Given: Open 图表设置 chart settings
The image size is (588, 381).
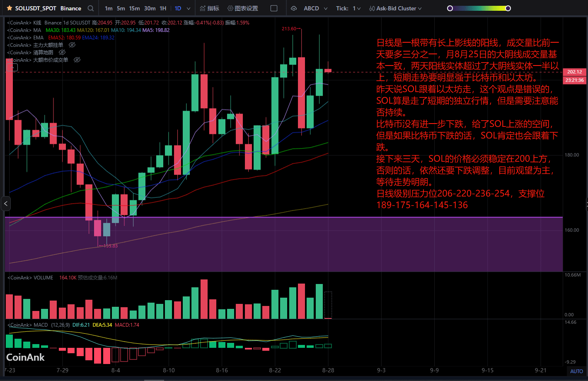Looking at the screenshot, I should [243, 8].
